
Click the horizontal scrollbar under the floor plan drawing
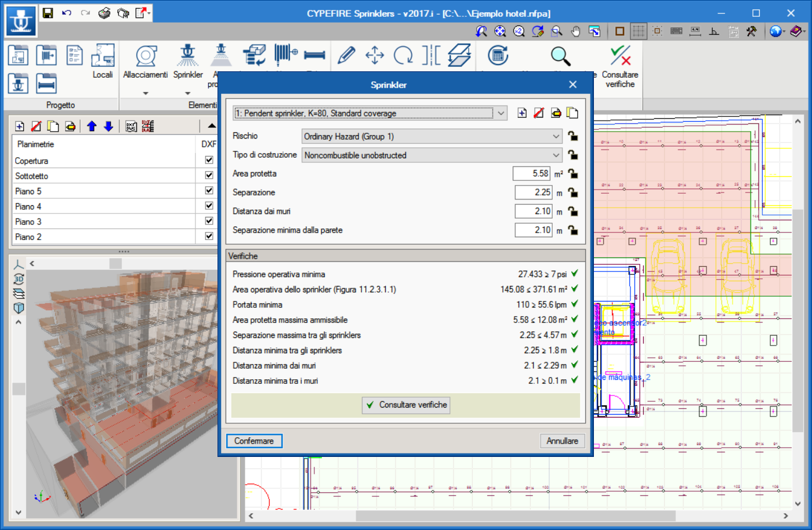click(516, 515)
